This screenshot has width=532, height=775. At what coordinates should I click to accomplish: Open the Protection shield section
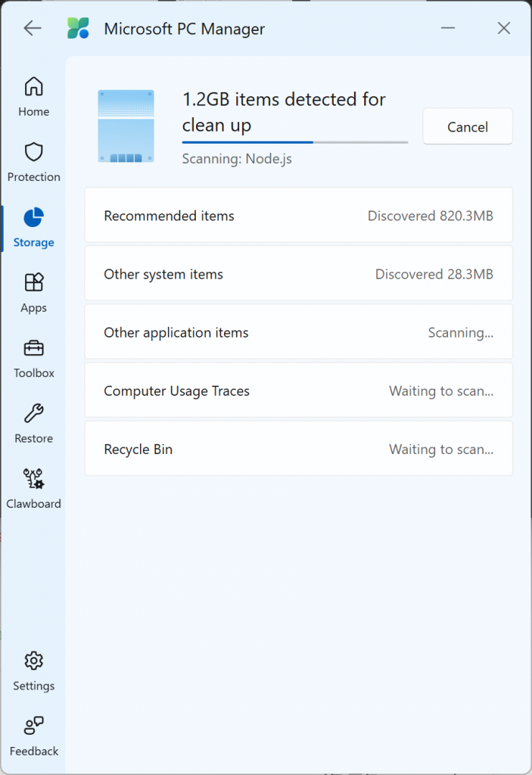tap(33, 162)
